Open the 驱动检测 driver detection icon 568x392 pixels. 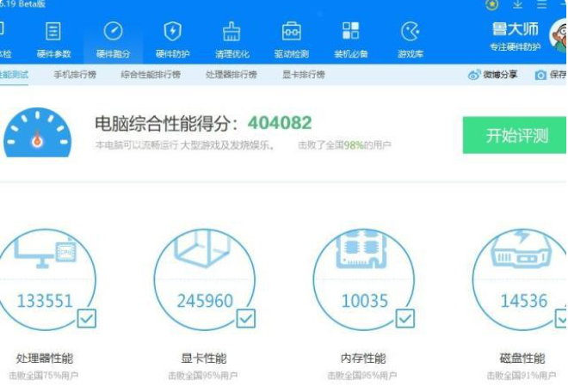tap(291, 34)
